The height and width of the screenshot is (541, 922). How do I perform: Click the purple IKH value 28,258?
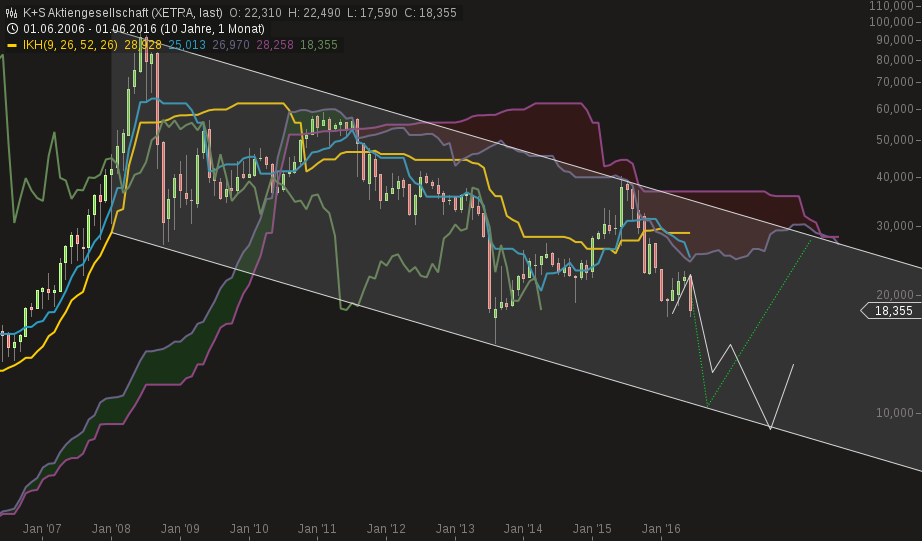tap(275, 45)
